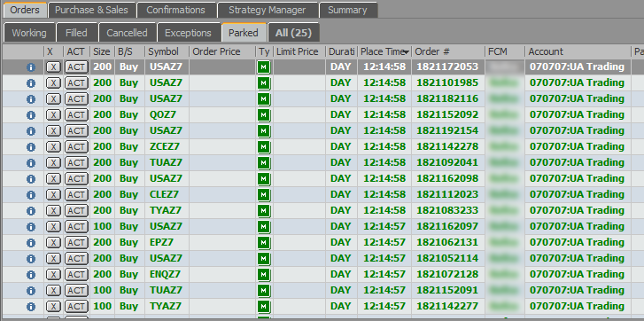Open info icon for order 1821152092
Viewport: 644px width, 321px height.
pyautogui.click(x=31, y=115)
